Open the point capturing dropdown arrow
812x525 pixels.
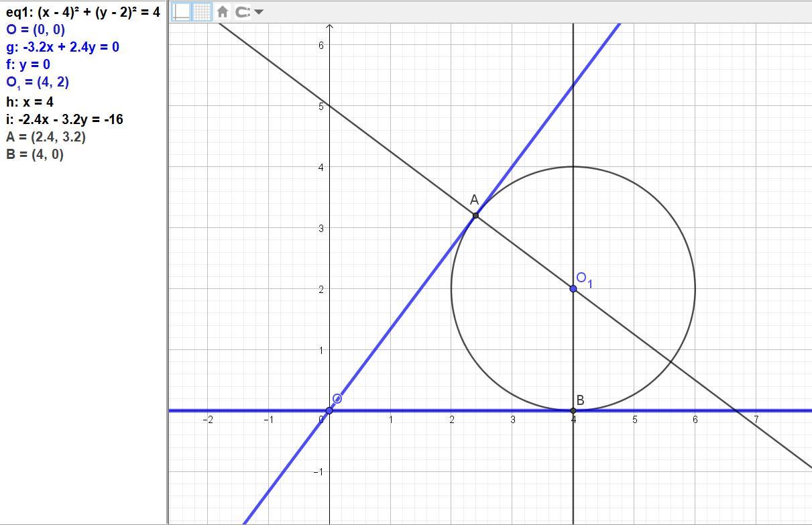[x=259, y=11]
